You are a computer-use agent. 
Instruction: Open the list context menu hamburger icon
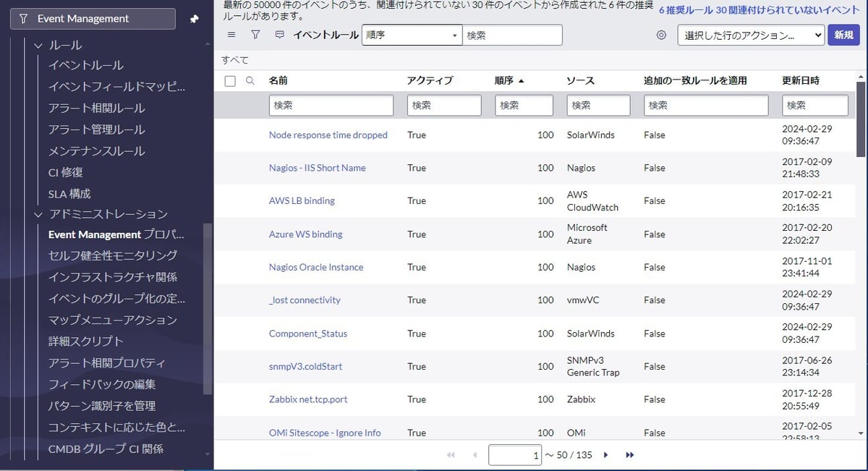[231, 35]
